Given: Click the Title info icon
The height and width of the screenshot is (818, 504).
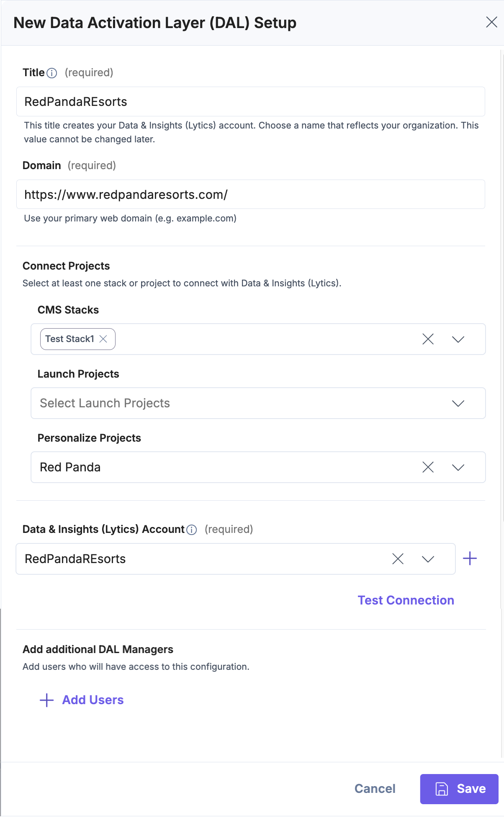Looking at the screenshot, I should (52, 73).
